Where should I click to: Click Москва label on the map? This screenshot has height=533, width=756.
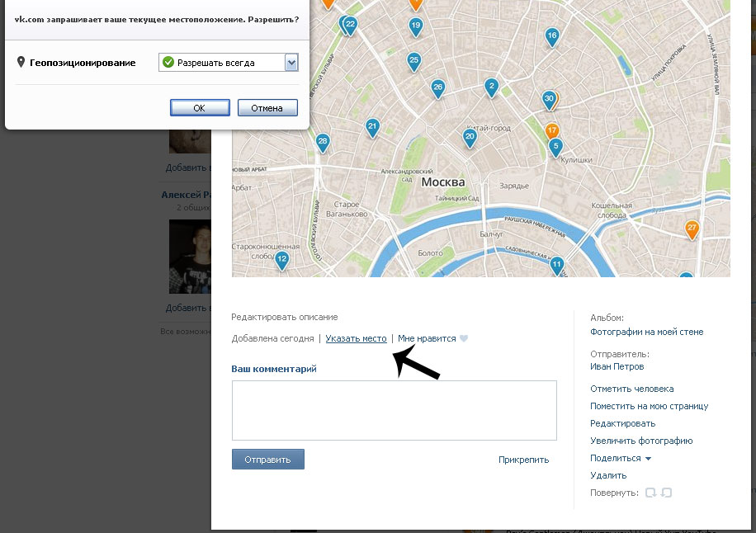pyautogui.click(x=443, y=182)
